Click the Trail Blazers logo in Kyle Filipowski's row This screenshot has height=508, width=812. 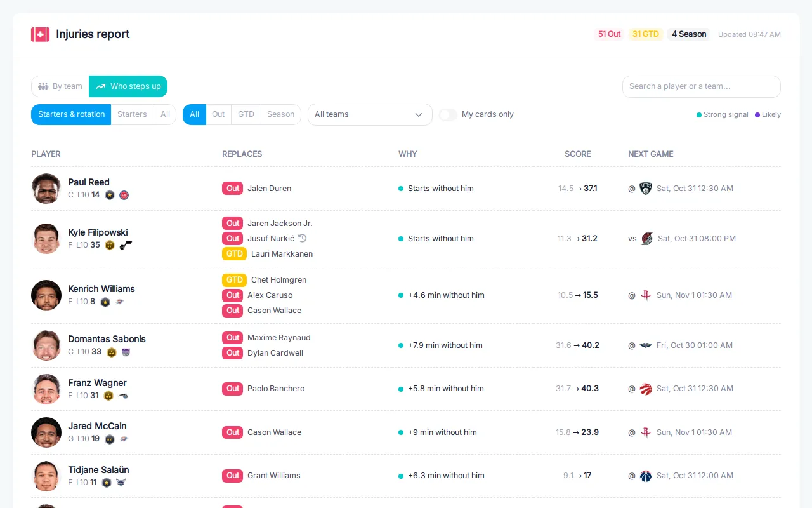647,239
